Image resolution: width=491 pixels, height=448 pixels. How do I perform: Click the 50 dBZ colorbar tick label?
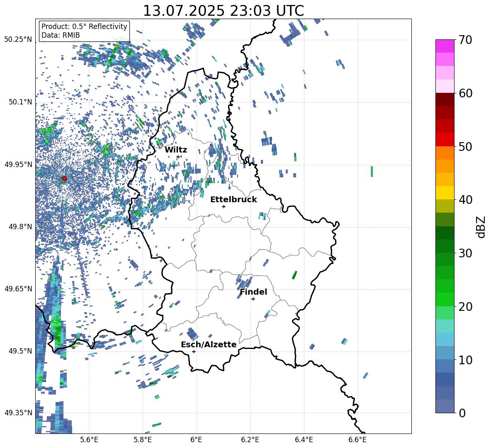tap(465, 147)
